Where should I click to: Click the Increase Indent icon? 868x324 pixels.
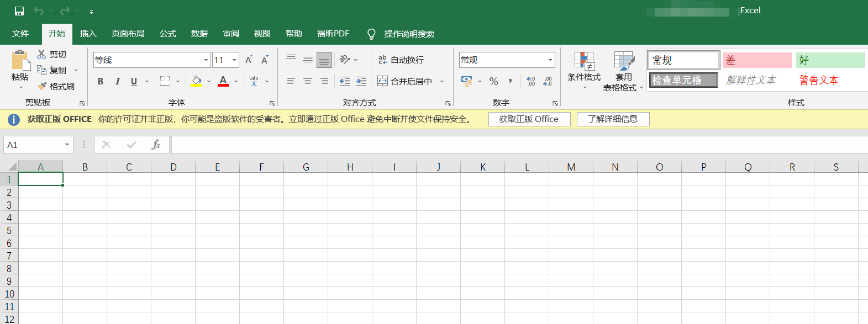(x=361, y=81)
